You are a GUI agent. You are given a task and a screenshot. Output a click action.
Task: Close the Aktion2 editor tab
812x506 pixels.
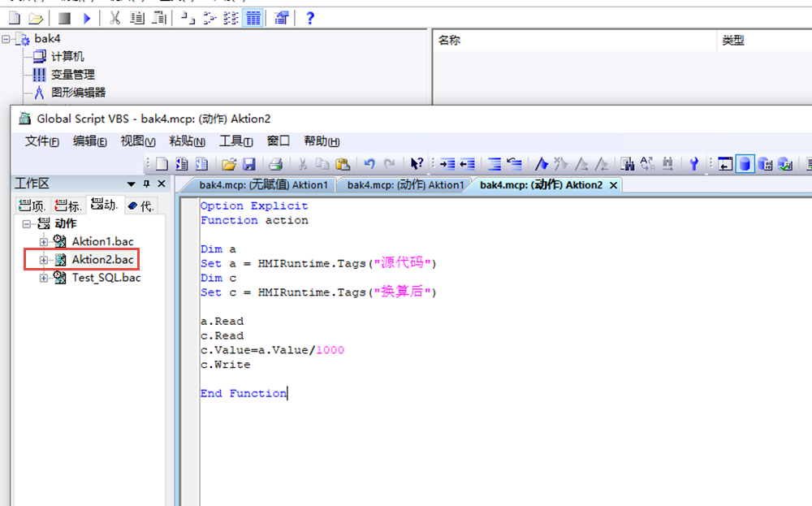tap(614, 185)
